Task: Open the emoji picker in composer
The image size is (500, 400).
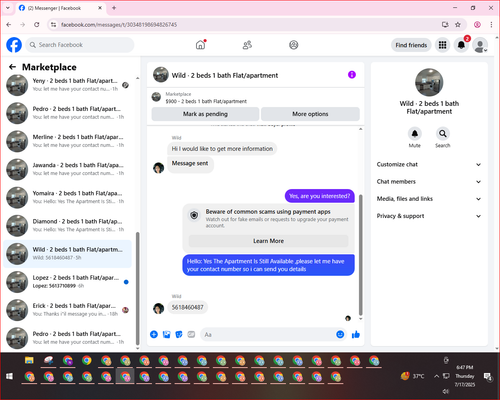Action: click(x=340, y=334)
